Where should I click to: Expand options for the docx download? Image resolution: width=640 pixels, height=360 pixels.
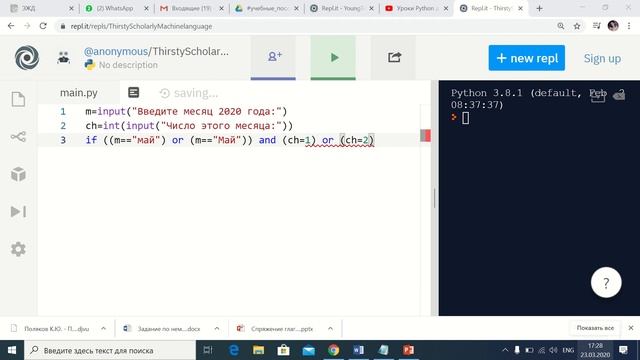[x=217, y=328]
